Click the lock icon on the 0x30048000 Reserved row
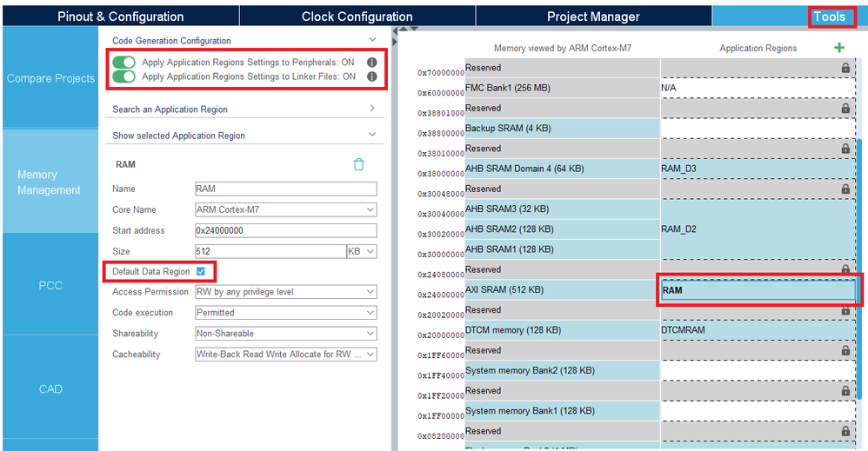 point(845,189)
